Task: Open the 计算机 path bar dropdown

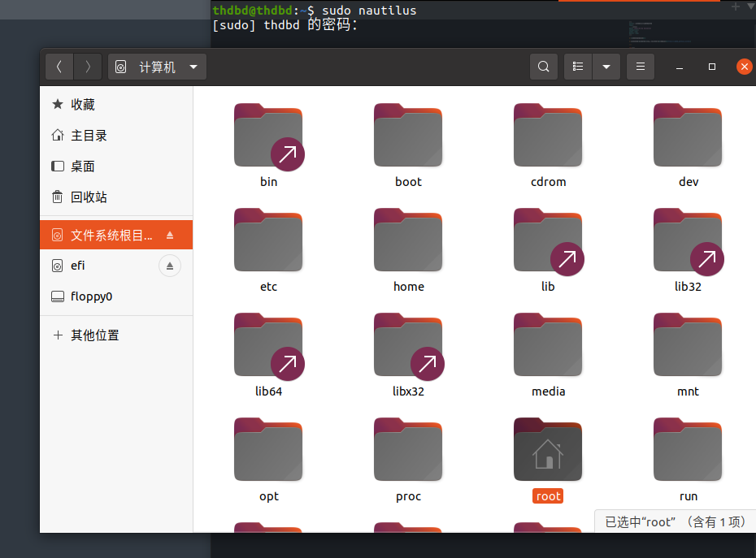Action: [157, 67]
